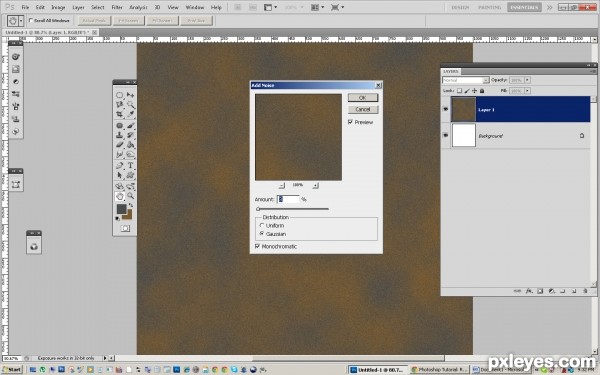
Task: Select the History Brush tool
Action: pos(130,135)
